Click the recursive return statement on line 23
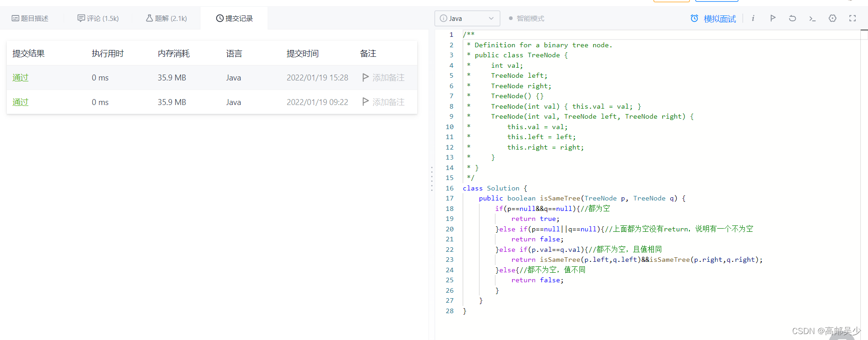 (x=637, y=260)
